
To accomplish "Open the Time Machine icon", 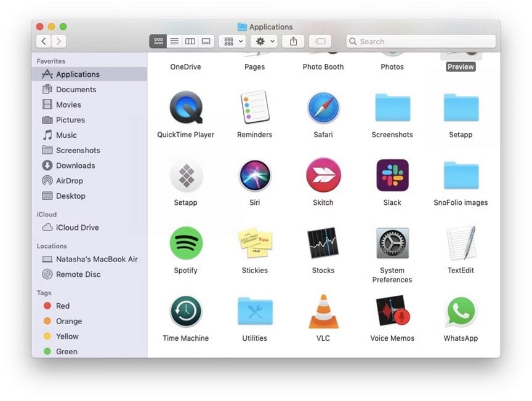I will pos(185,311).
